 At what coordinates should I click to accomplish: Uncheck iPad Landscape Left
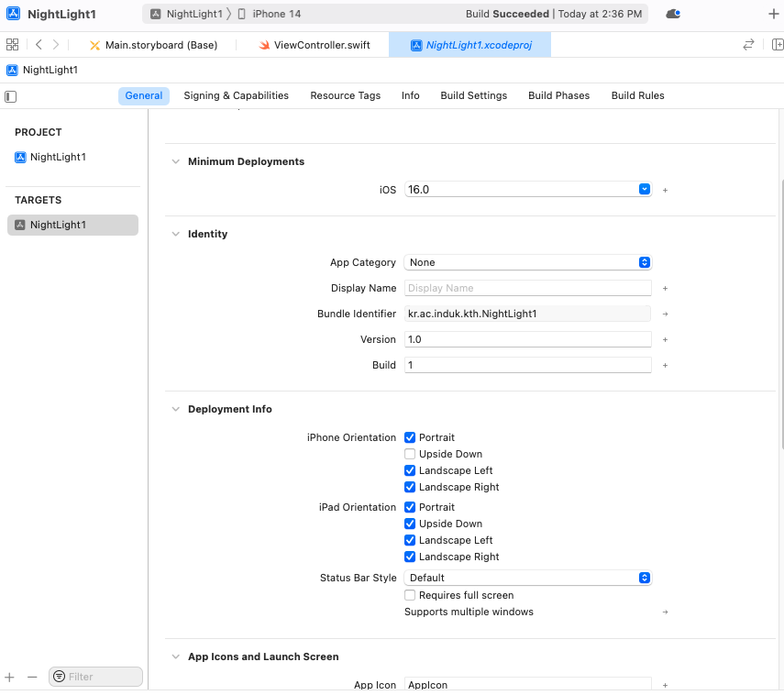410,540
